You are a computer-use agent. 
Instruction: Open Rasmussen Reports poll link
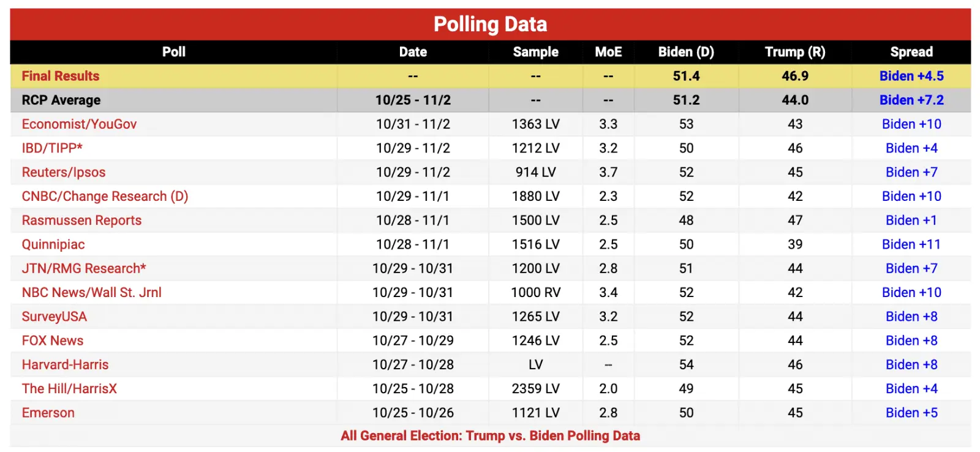click(81, 220)
